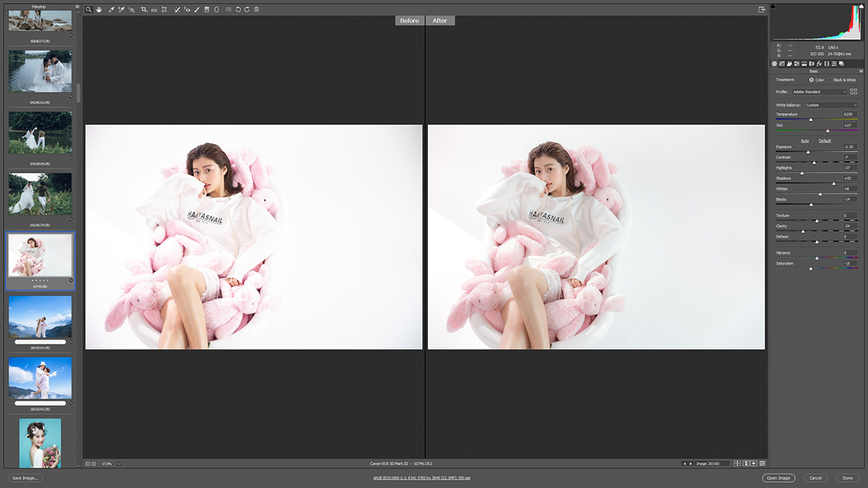Rotate image 90° counterclockwise
This screenshot has width=868, height=488.
(x=238, y=9)
